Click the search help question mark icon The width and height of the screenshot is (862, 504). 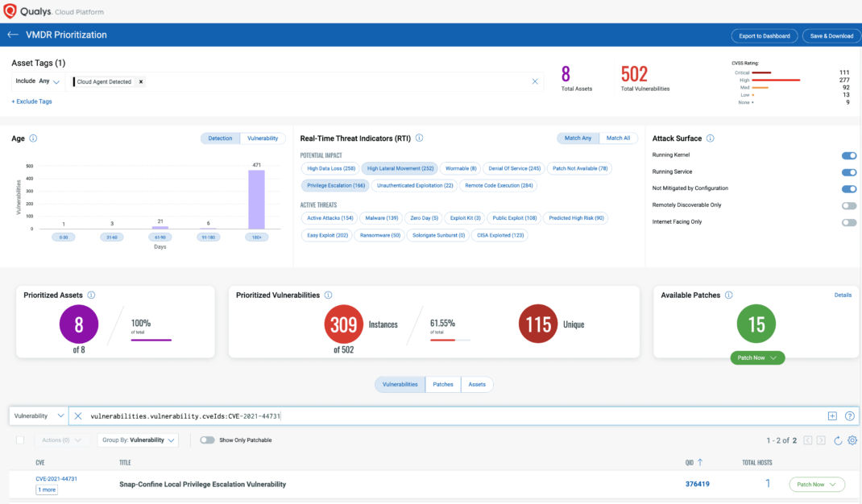(849, 416)
